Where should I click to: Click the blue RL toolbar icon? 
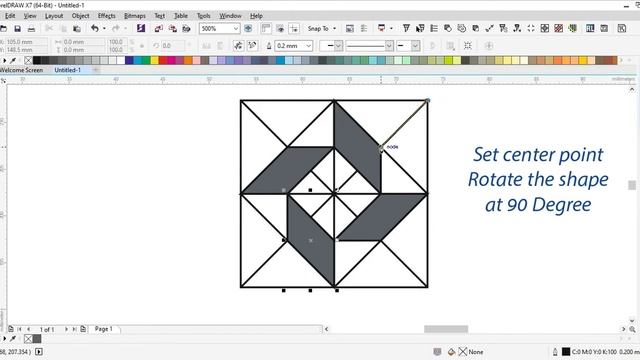(x=590, y=28)
